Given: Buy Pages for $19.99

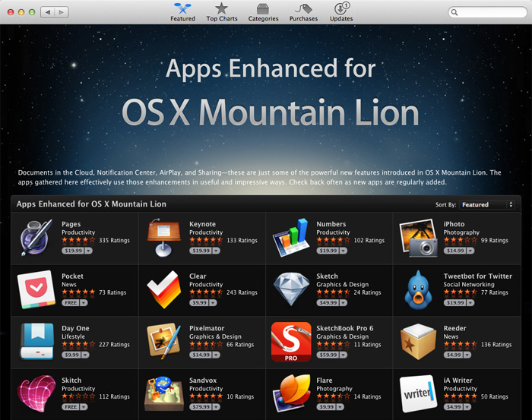Looking at the screenshot, I should click(73, 251).
